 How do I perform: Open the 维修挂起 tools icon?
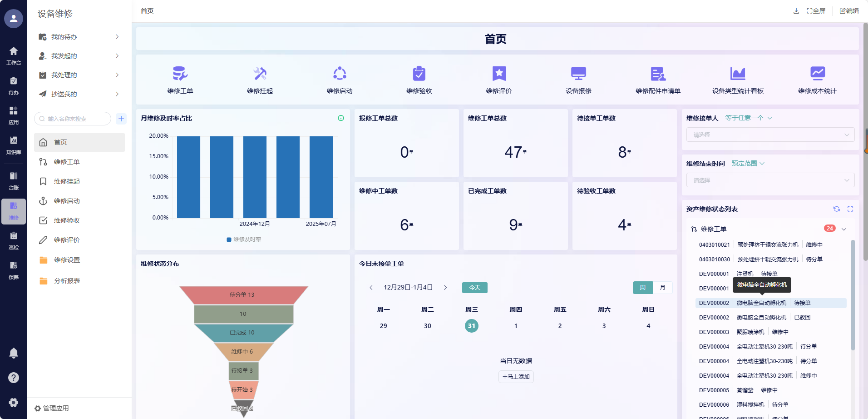(260, 74)
